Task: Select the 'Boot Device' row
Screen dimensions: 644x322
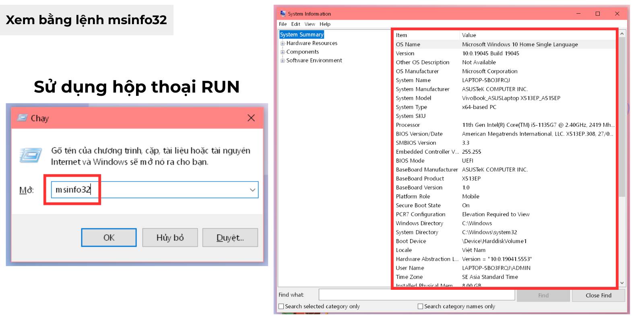Action: pos(504,241)
